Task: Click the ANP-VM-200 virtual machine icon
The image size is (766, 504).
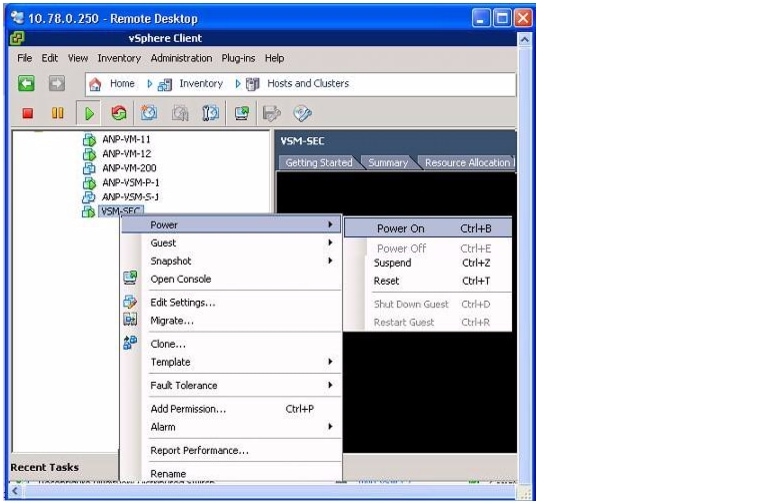Action: coord(89,168)
